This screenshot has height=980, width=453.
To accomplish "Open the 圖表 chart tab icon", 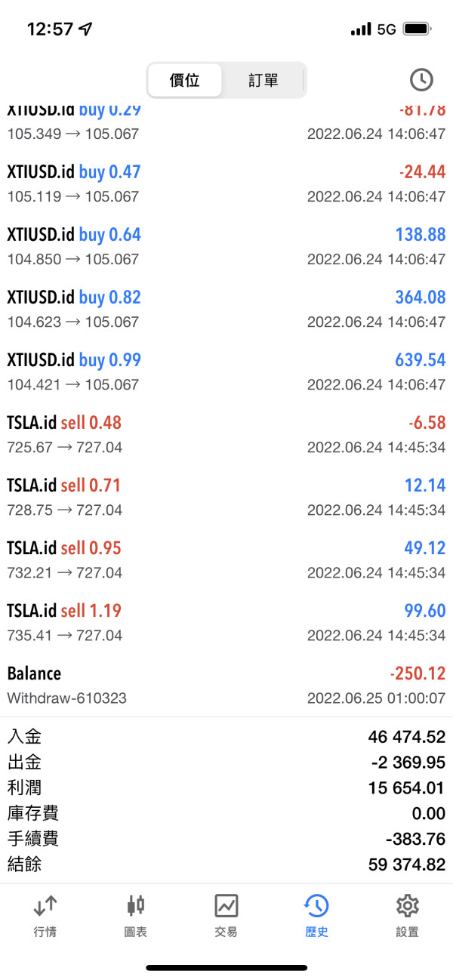I will [136, 906].
